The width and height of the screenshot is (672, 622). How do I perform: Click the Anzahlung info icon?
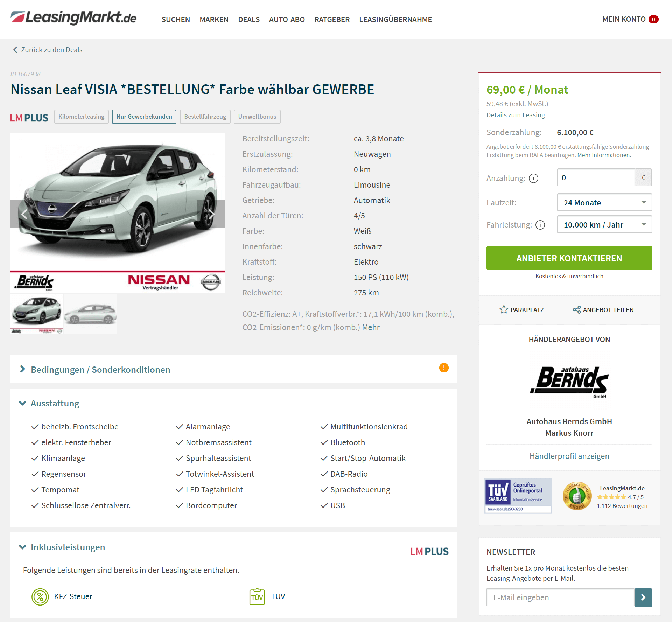tap(533, 179)
